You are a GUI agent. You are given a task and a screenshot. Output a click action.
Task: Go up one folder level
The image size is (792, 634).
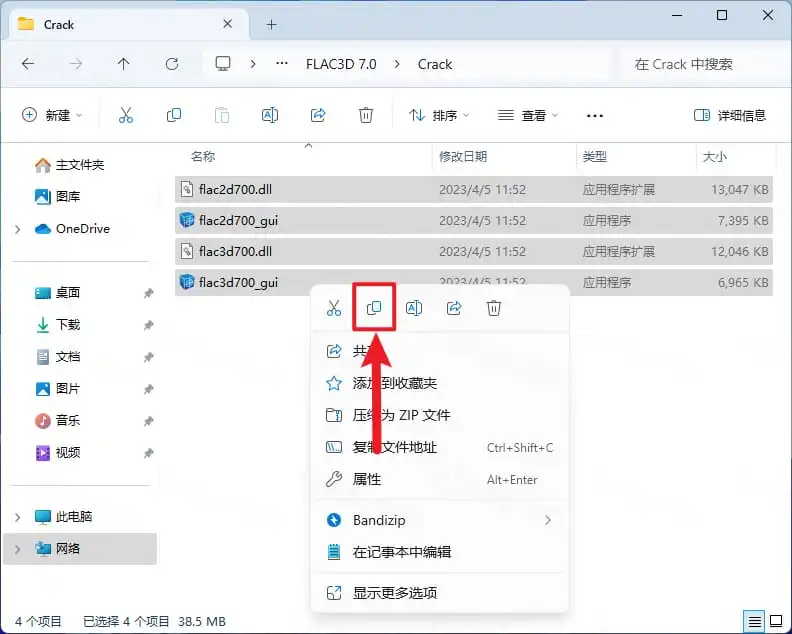123,64
